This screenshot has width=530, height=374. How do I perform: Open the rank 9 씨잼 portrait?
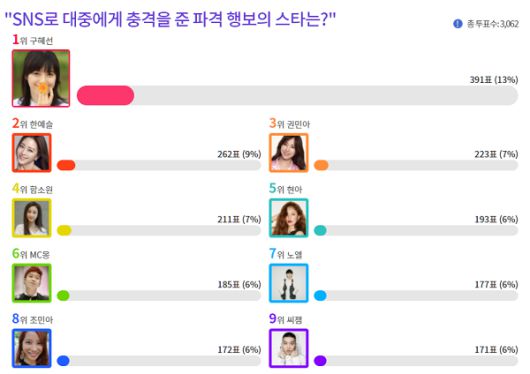tap(289, 348)
